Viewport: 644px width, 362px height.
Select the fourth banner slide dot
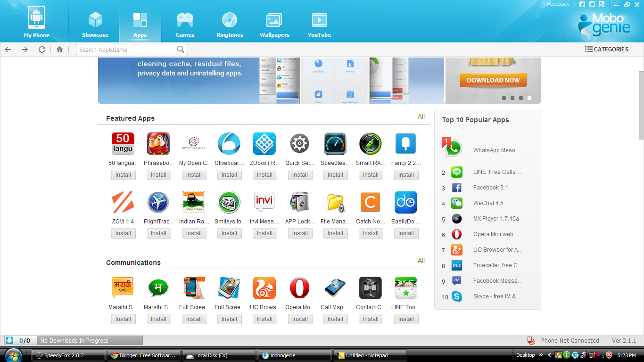coord(529,98)
